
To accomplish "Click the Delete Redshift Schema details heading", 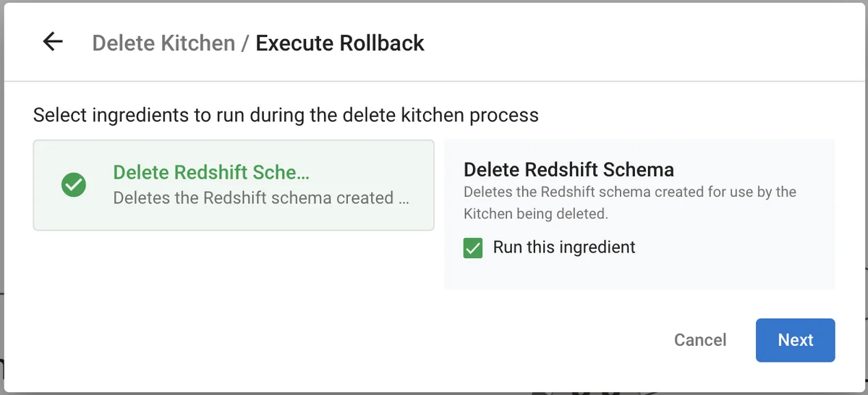I will tap(569, 170).
